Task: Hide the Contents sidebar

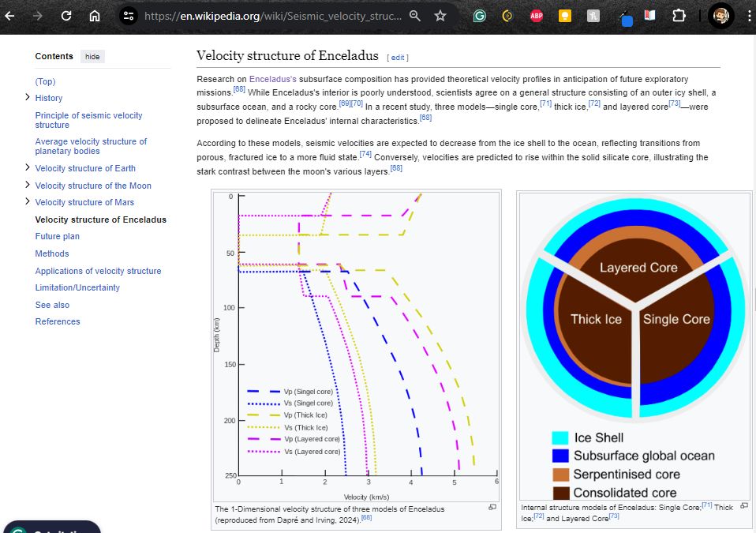Action: 92,56
